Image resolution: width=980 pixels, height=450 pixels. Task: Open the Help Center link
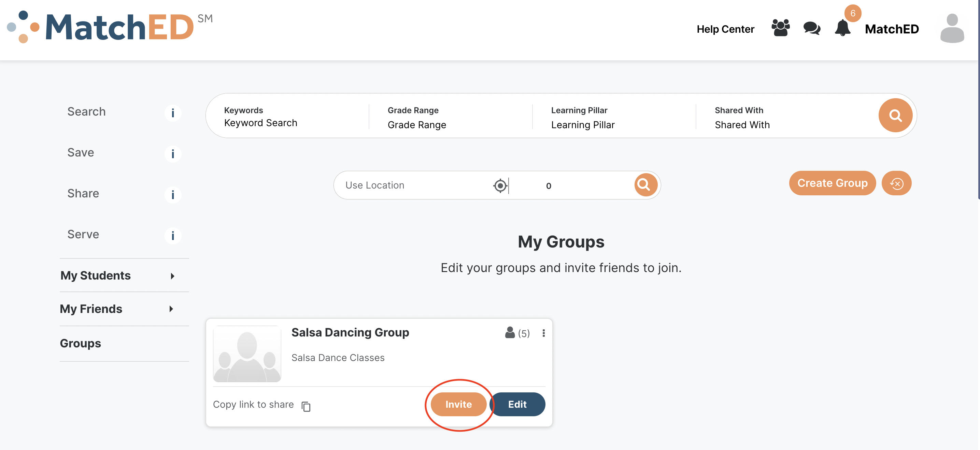725,29
